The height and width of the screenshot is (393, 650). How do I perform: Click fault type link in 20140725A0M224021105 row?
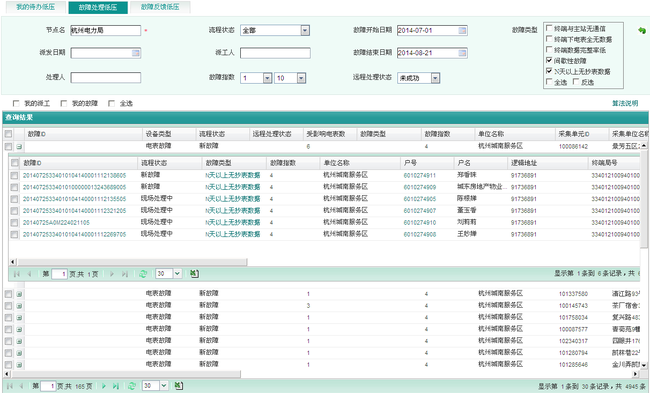(233, 223)
